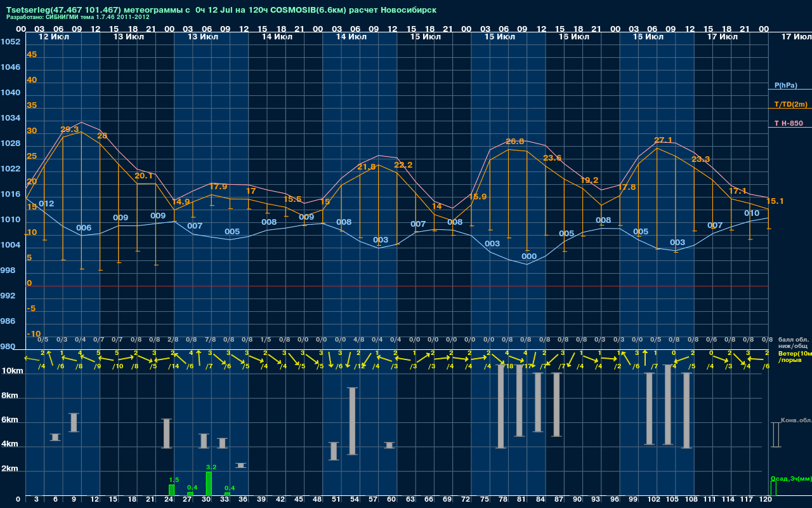Click the 1.5 precipitation amount label

pos(174,480)
